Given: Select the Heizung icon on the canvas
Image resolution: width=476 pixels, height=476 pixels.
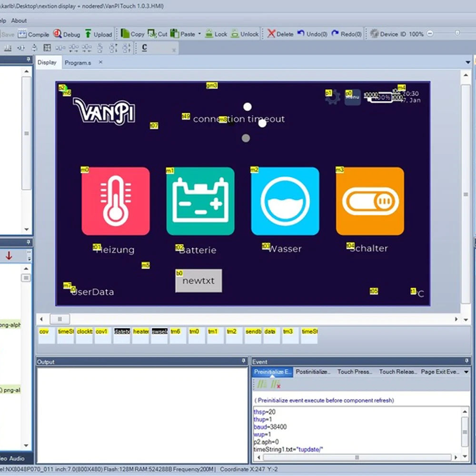Looking at the screenshot, I should (x=116, y=200).
